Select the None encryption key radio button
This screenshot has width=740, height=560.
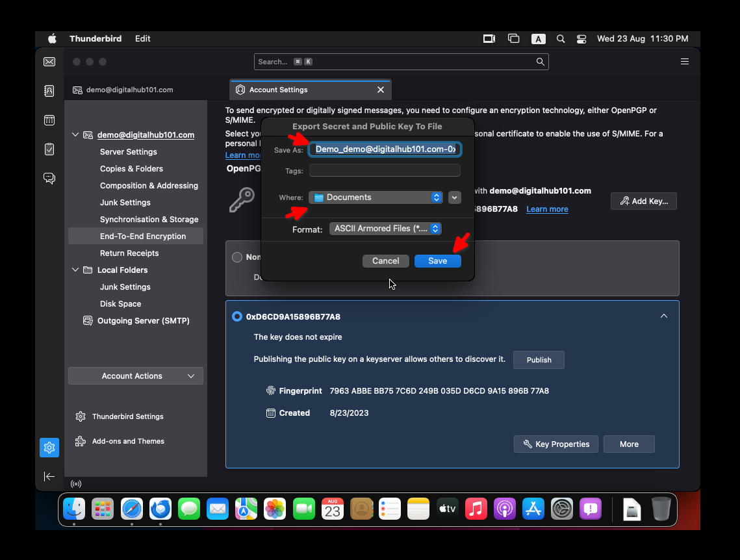coord(237,257)
